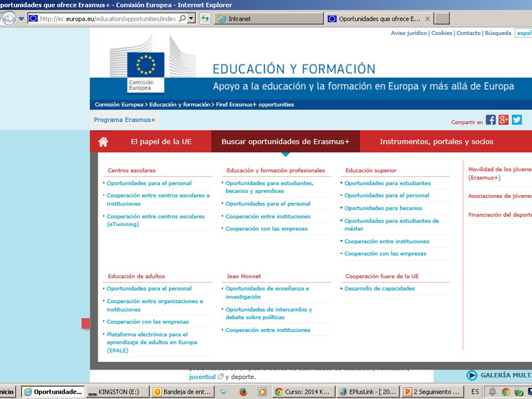The image size is (532, 399).
Task: Share page on Google Plus icon
Action: tap(504, 120)
